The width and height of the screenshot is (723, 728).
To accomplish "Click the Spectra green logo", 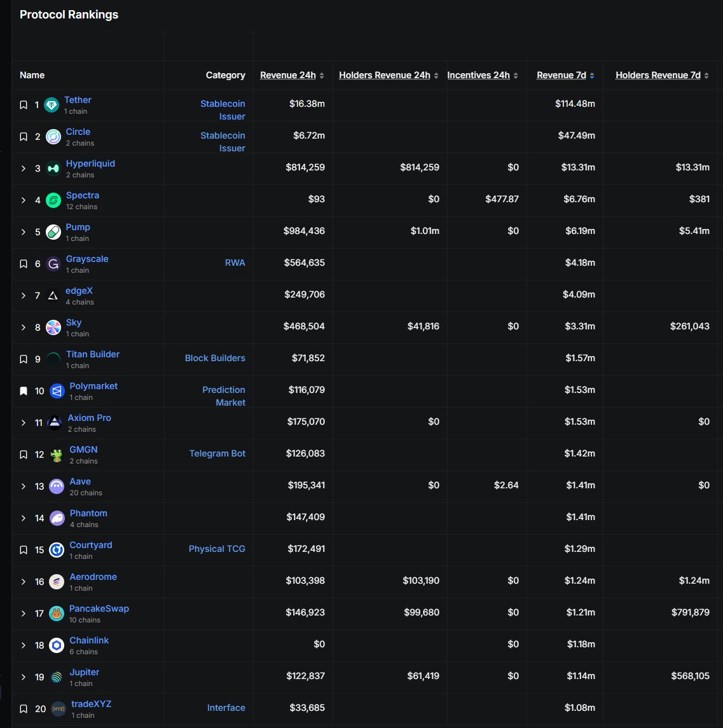I will 53,200.
